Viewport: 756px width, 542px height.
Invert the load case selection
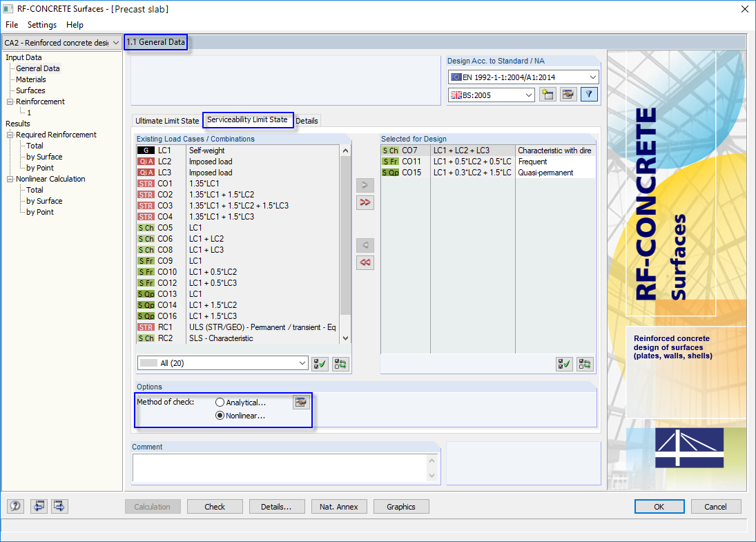click(340, 363)
